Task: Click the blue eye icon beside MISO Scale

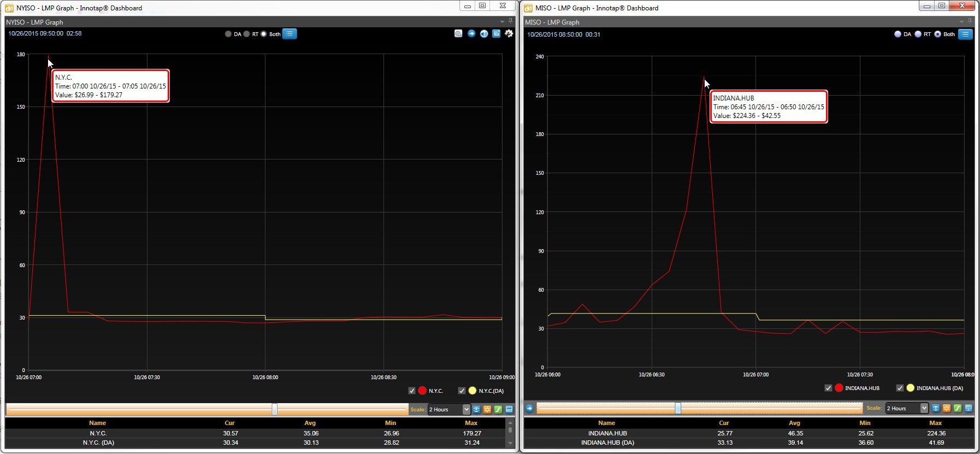Action: [936, 408]
